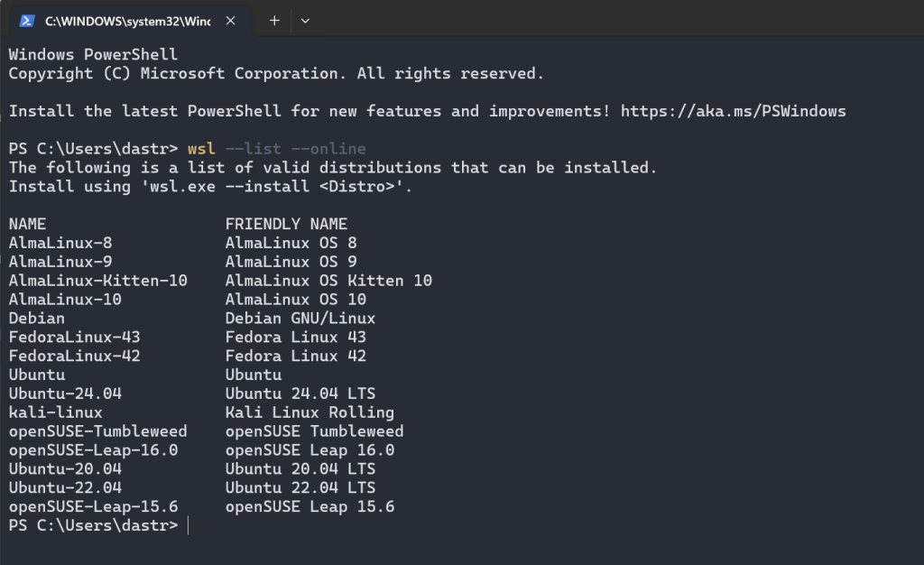Click the 'Ubuntu-24.04' distribution name
The height and width of the screenshot is (565, 924).
point(65,394)
